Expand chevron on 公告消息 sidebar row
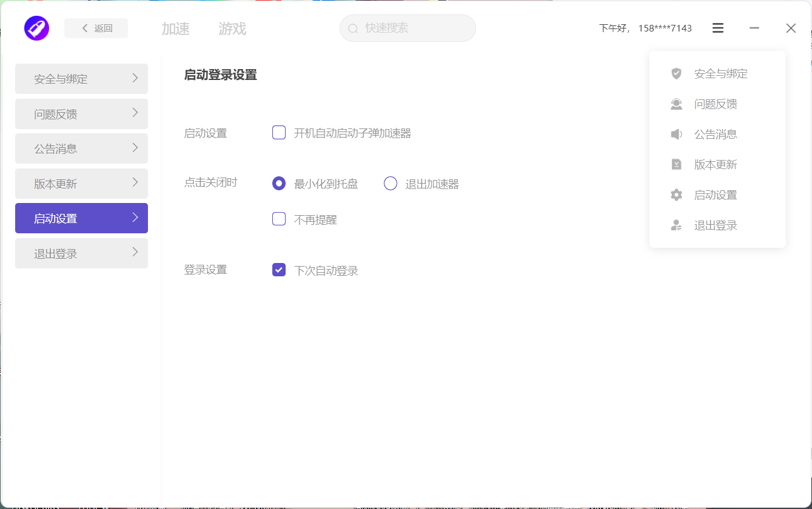The image size is (812, 509). pyautogui.click(x=135, y=148)
